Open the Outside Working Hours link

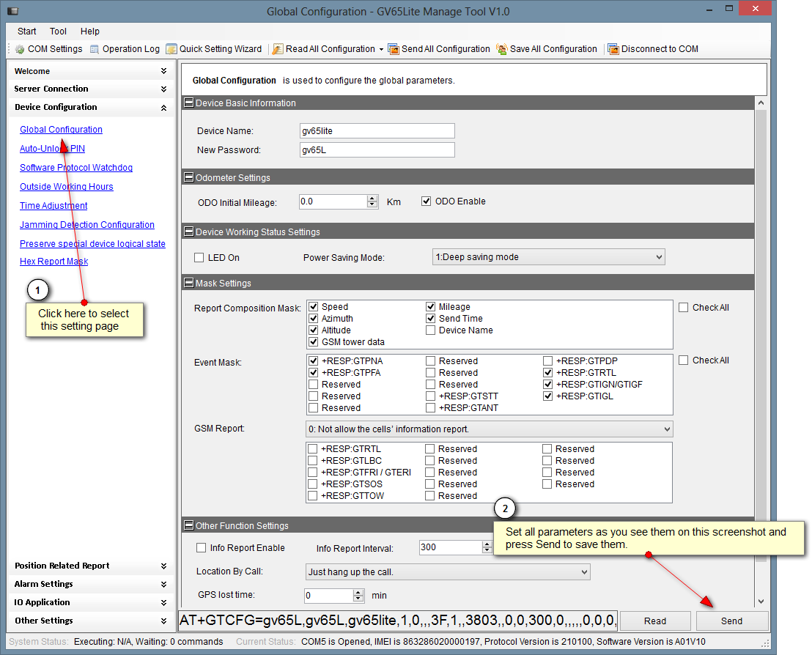tap(66, 186)
